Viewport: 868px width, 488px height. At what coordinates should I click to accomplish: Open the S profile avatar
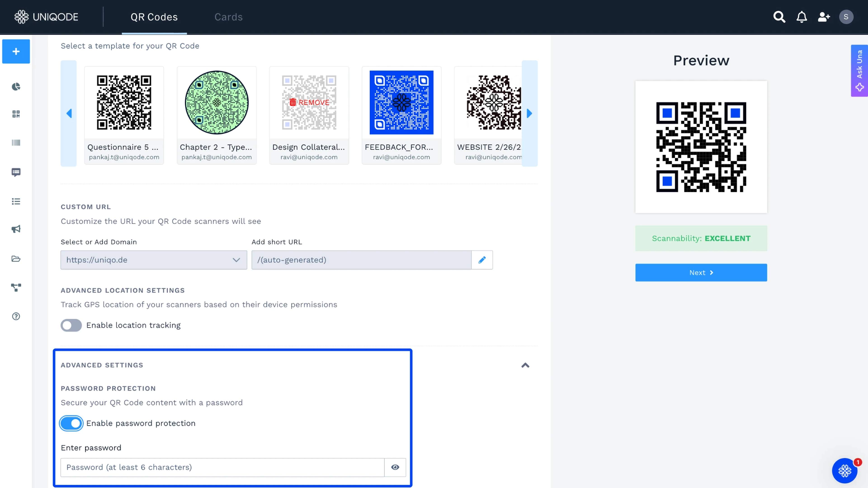pyautogui.click(x=846, y=17)
